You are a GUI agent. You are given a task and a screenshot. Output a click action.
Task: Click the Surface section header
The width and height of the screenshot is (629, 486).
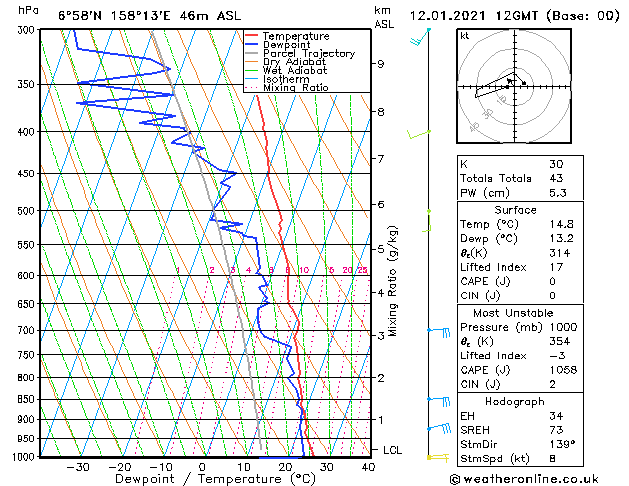click(x=515, y=210)
